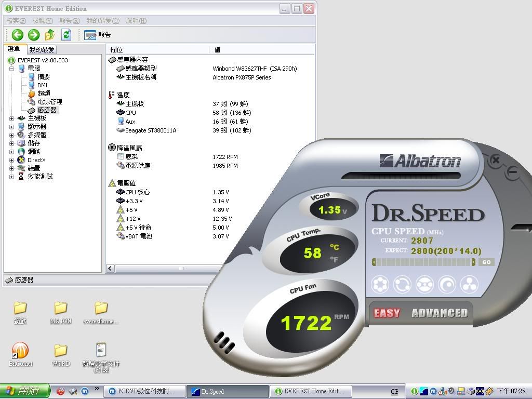532x399 pixels.
Task: Switch to PCDVD數位科技討 taskbar window
Action: [144, 391]
